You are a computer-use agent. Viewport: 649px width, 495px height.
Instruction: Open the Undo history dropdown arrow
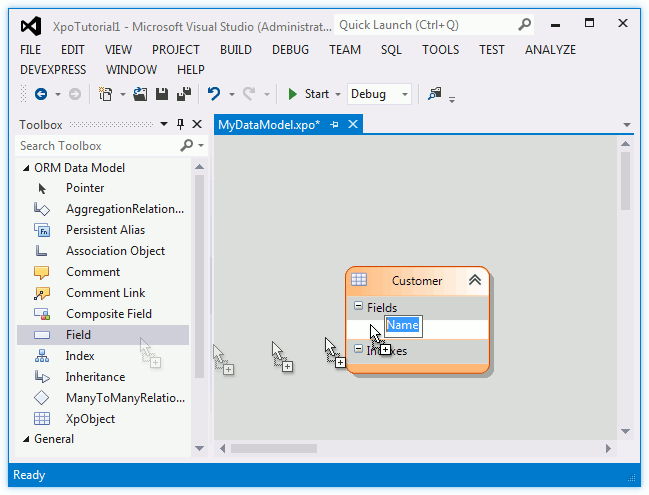(x=232, y=94)
